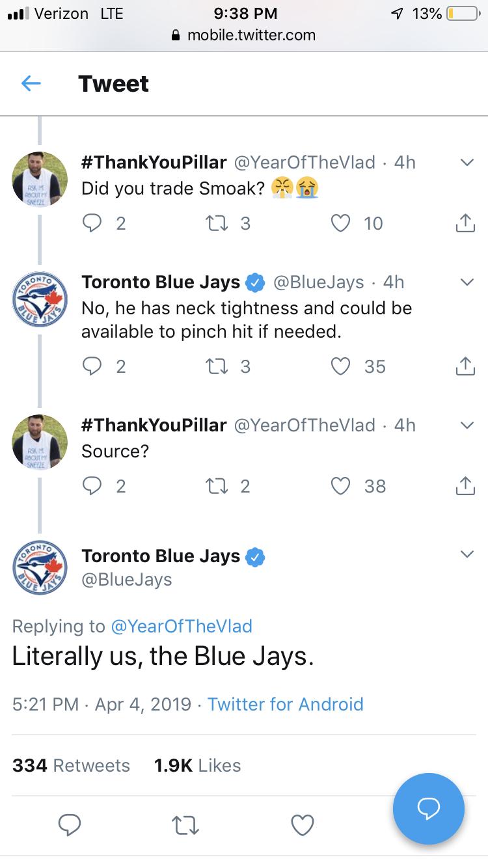Tap the blue floating reply button
This screenshot has height=868, width=488.
click(x=428, y=808)
